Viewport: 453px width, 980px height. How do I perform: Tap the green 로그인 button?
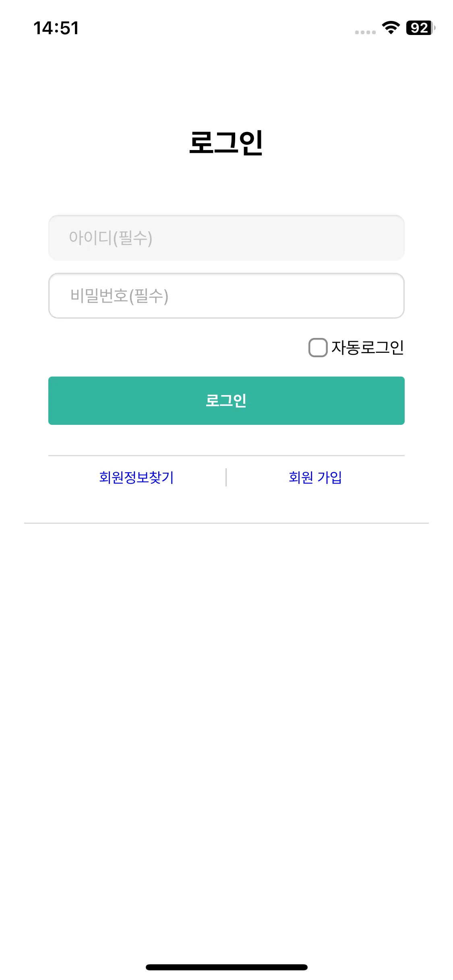226,401
